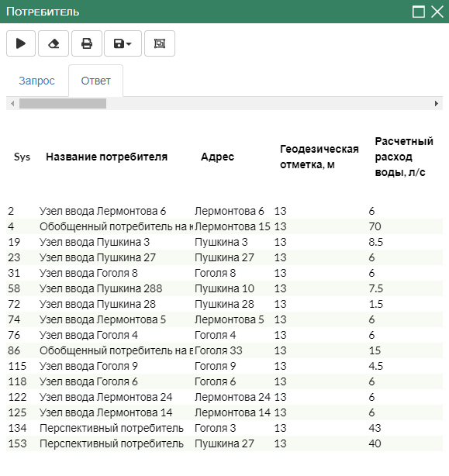Select row Узел ввода Лермонтова 5

224,319
